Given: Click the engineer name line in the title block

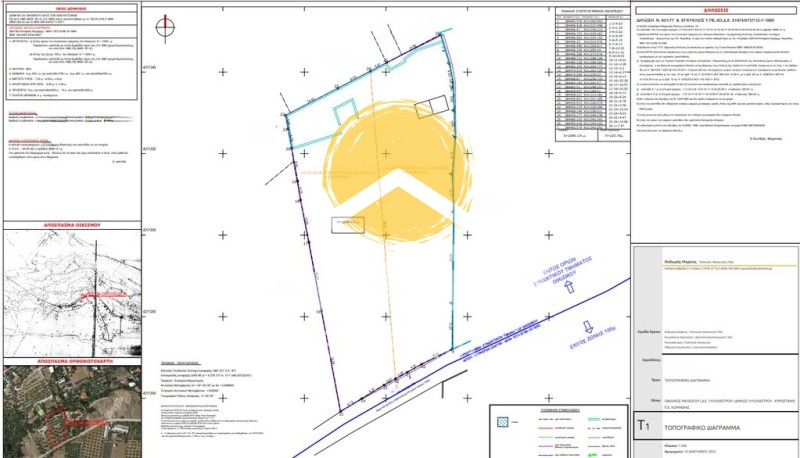Looking at the screenshot, I should (701, 261).
